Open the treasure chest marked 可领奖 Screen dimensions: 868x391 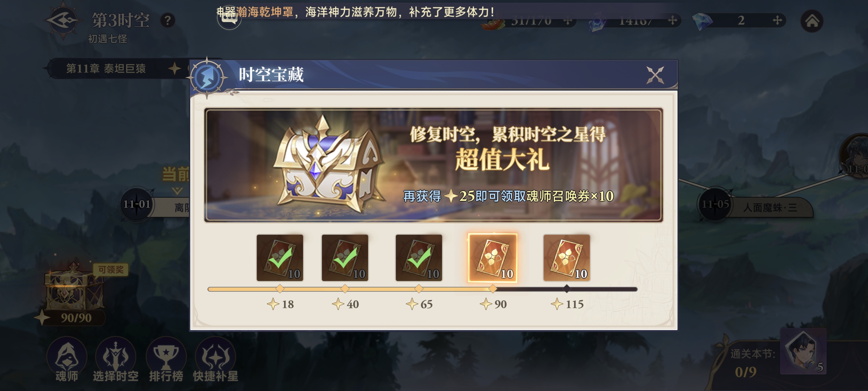tap(74, 287)
